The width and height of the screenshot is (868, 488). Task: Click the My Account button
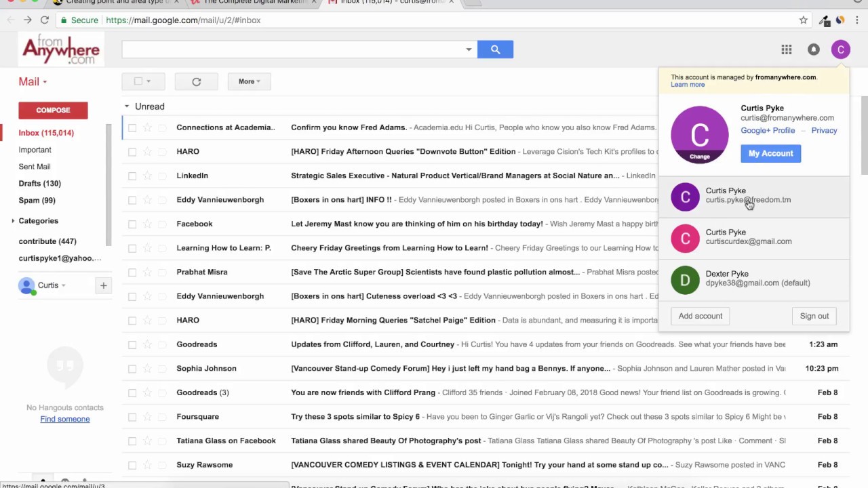click(770, 153)
